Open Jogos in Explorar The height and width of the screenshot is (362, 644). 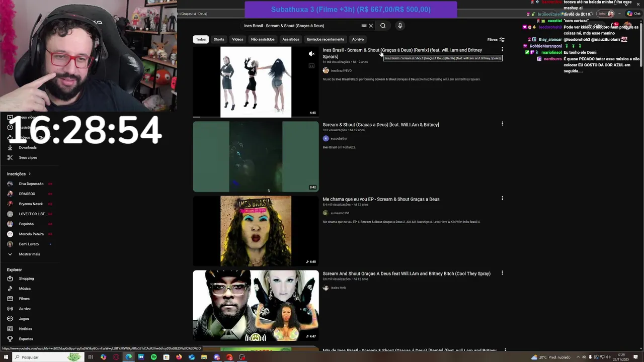[24, 319]
